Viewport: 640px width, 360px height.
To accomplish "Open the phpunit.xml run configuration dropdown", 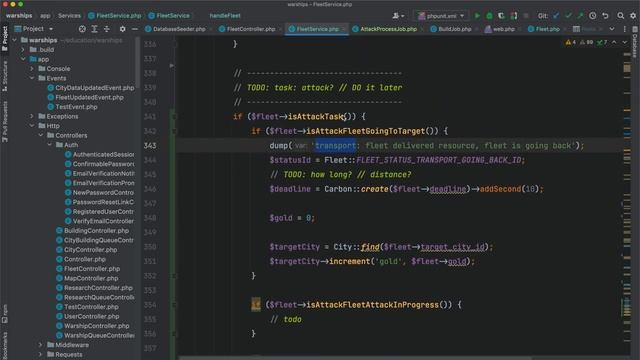I will [441, 16].
